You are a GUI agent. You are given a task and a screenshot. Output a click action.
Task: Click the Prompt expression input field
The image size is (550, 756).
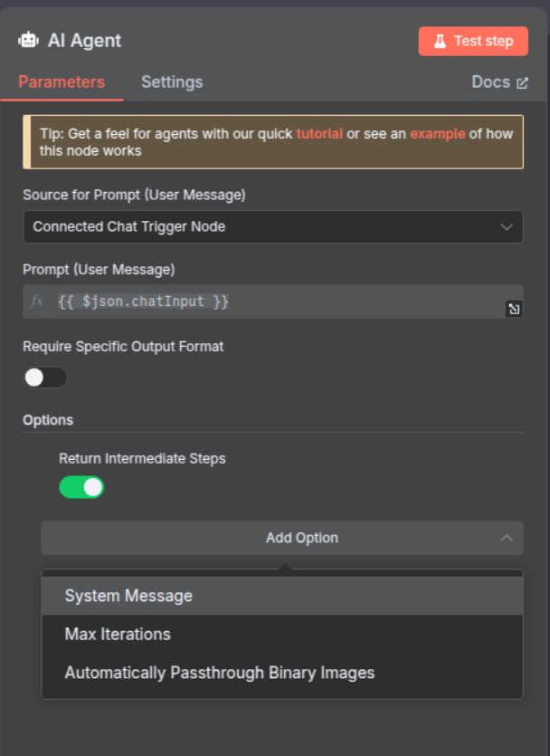[x=271, y=301]
